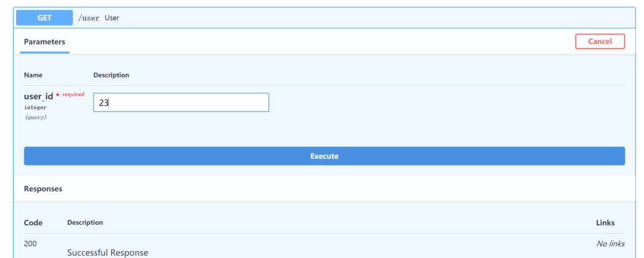Click the (query) location label
This screenshot has height=258, width=644.
[x=35, y=117]
